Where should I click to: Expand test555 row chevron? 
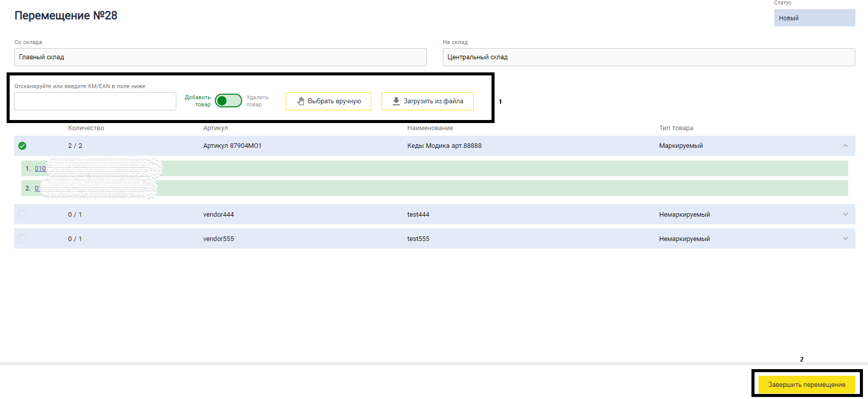845,238
